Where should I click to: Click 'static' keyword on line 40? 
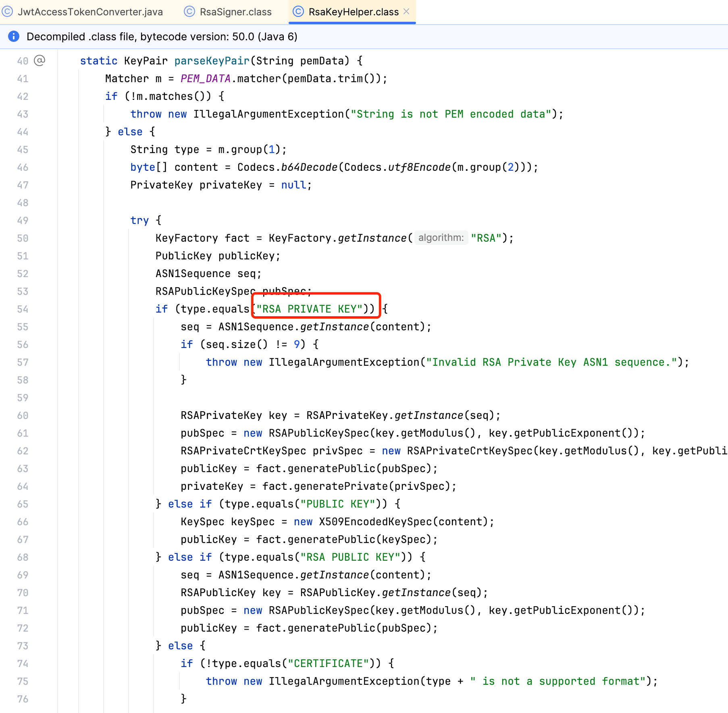coord(99,61)
